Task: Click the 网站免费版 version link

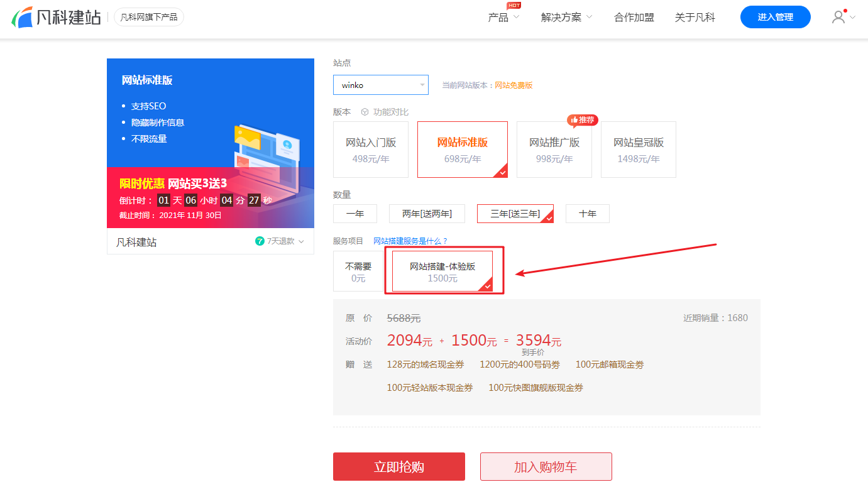Action: point(514,85)
